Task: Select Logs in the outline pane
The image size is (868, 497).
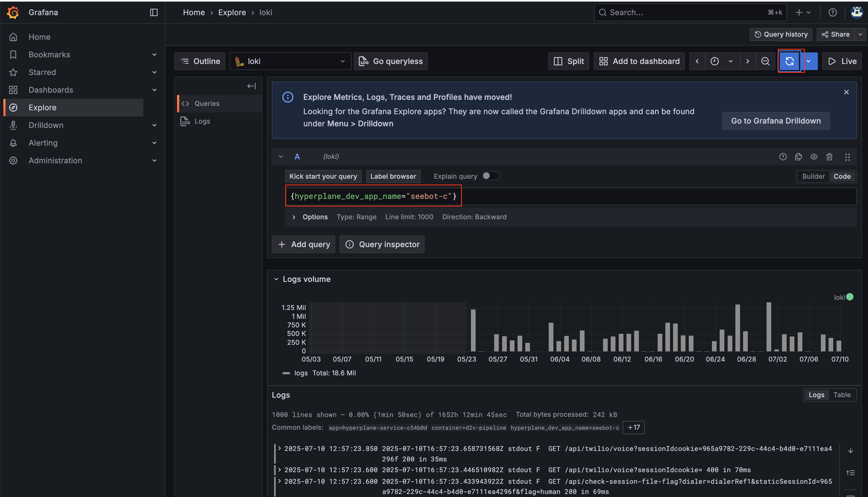Action: [219, 121]
